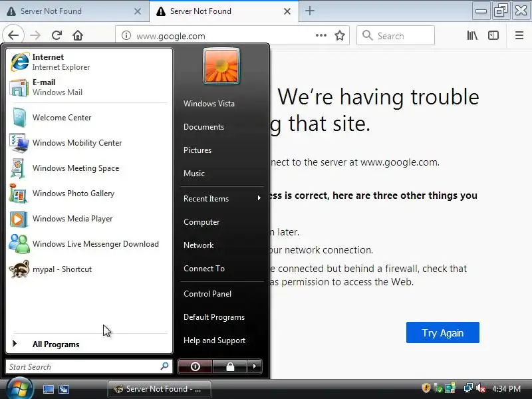Close the first Server Not Found tab

pos(138,11)
